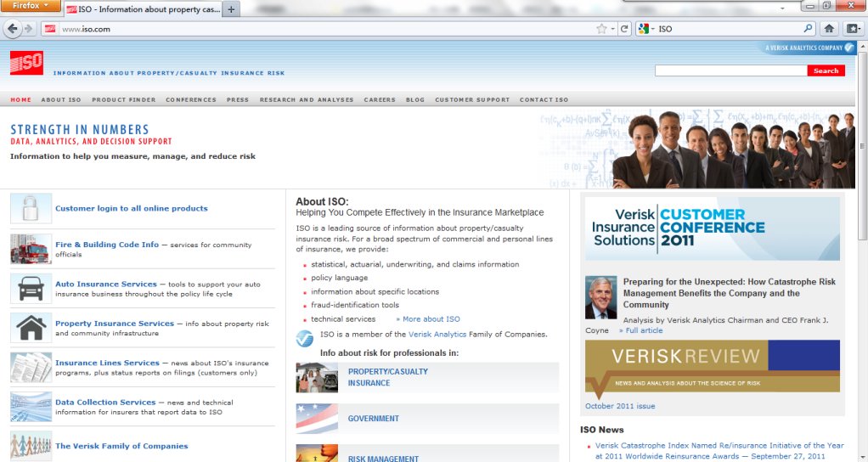This screenshot has width=868, height=462.
Task: Click the address bar URL field
Action: point(327,29)
